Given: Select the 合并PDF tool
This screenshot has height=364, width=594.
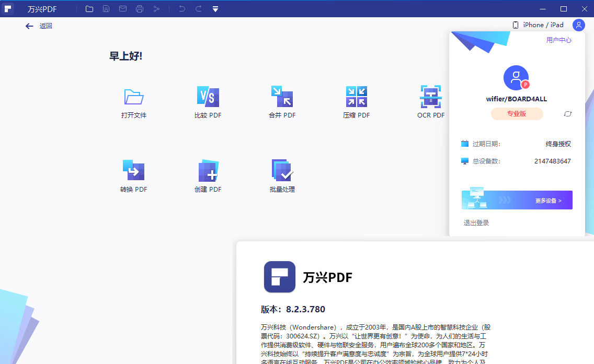Looking at the screenshot, I should [x=282, y=101].
